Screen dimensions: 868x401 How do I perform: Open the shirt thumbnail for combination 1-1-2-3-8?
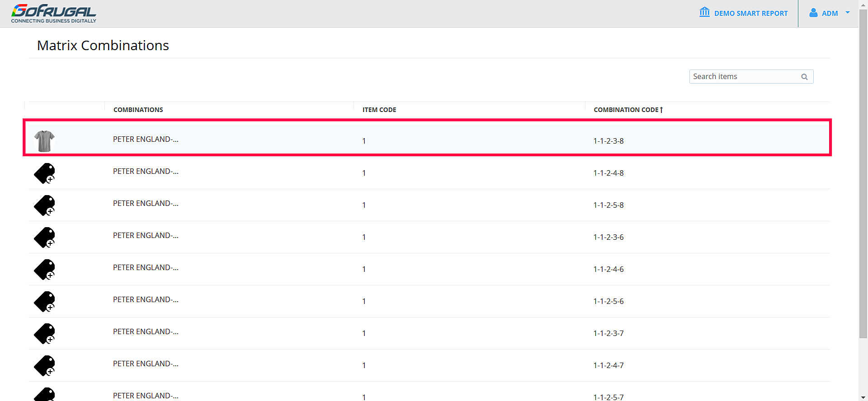(44, 141)
